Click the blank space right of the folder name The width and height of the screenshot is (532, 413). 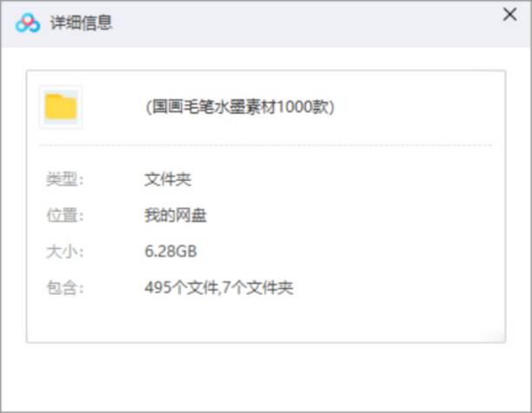click(x=417, y=107)
